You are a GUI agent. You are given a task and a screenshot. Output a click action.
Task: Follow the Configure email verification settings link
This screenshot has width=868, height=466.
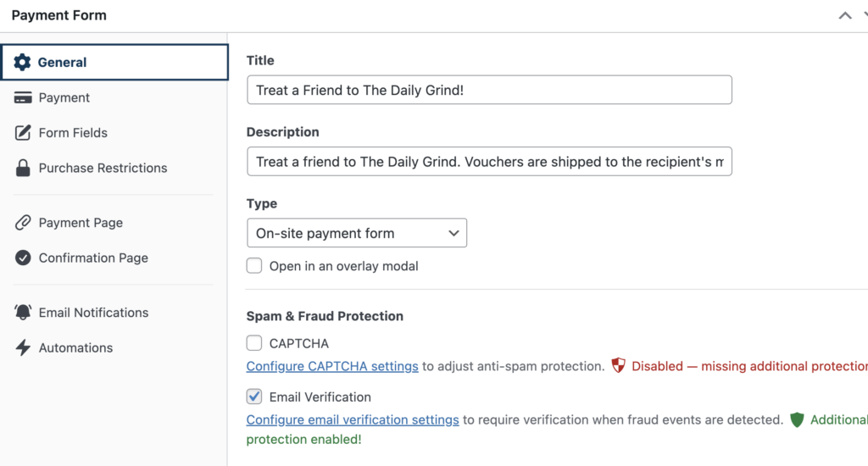[x=353, y=420]
